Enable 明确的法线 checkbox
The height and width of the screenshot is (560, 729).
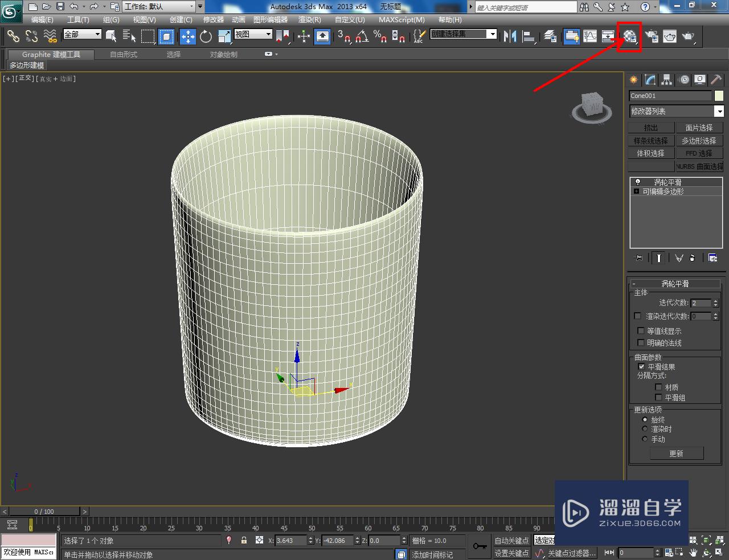641,342
